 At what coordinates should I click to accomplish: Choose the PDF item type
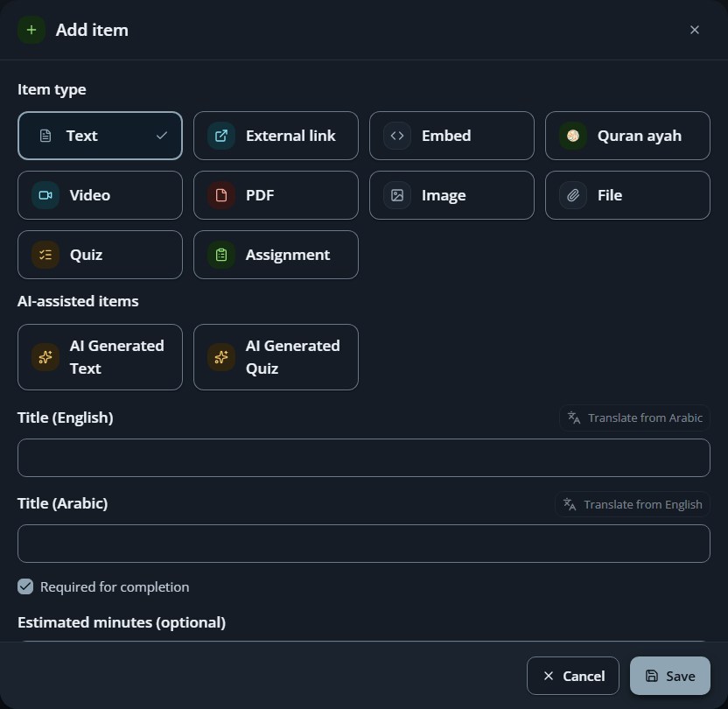tap(276, 195)
